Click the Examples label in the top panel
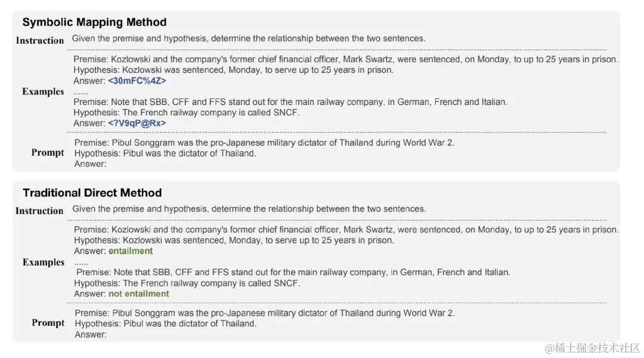The width and height of the screenshot is (644, 358). click(43, 91)
